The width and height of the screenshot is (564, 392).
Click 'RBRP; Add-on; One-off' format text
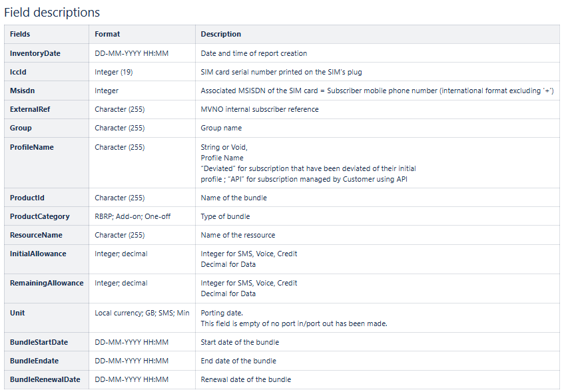[133, 216]
